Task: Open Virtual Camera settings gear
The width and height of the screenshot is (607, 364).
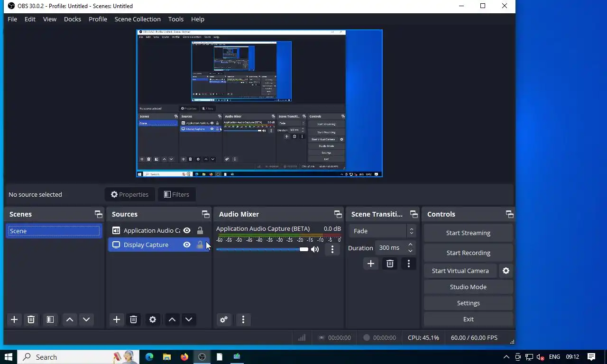Action: pos(506,271)
